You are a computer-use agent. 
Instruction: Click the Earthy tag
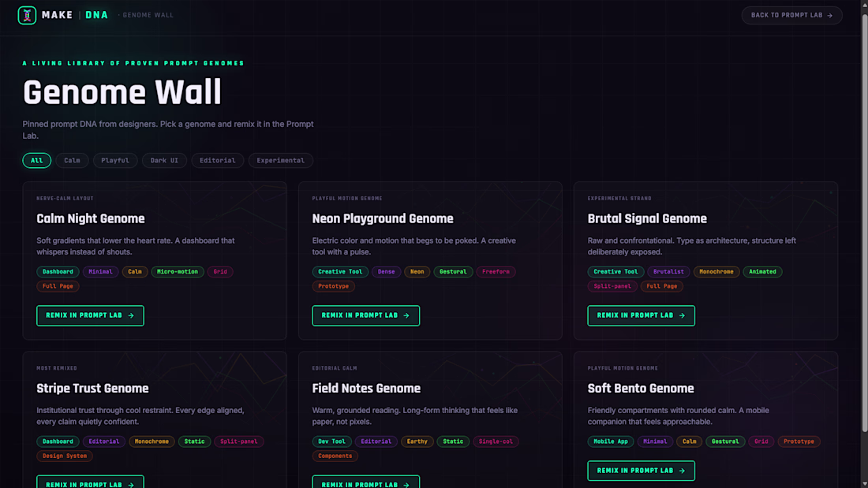[417, 441]
